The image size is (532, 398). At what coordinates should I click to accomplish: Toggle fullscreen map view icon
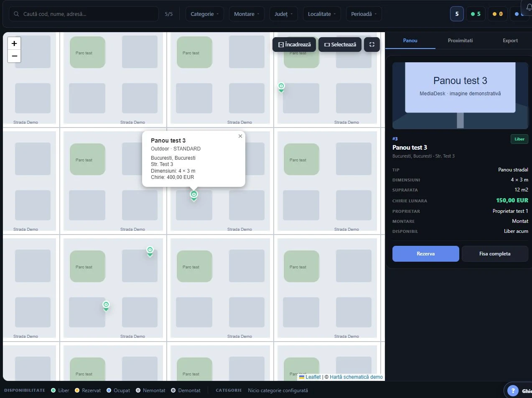coord(372,45)
